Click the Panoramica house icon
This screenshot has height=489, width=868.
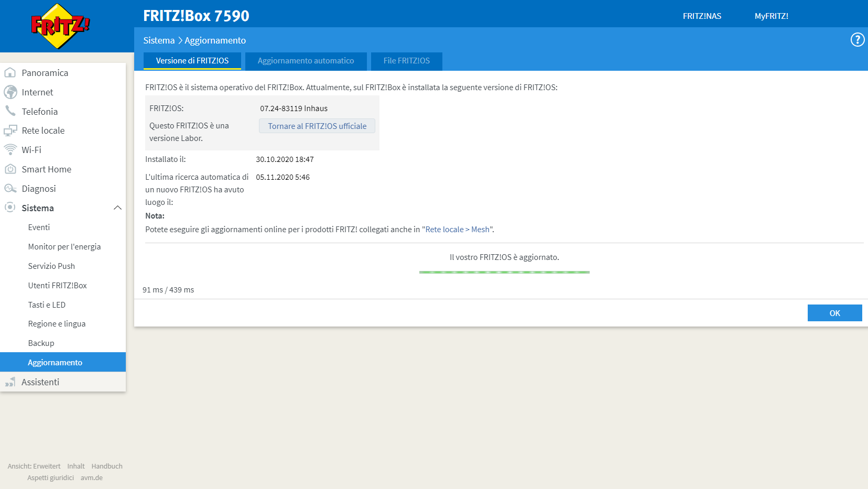10,72
